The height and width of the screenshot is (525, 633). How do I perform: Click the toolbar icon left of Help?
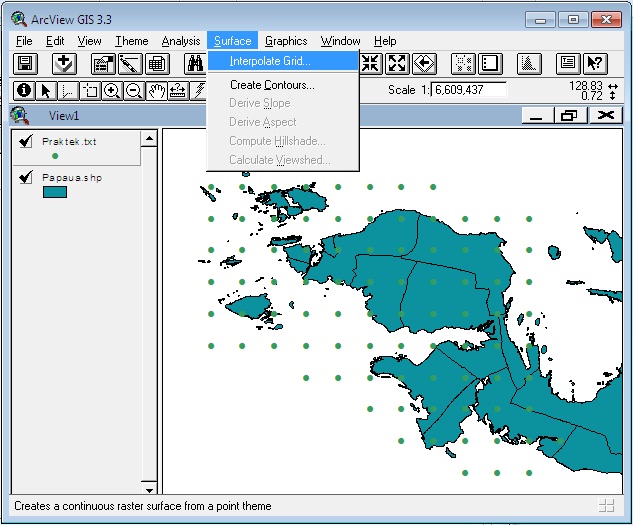[568, 63]
